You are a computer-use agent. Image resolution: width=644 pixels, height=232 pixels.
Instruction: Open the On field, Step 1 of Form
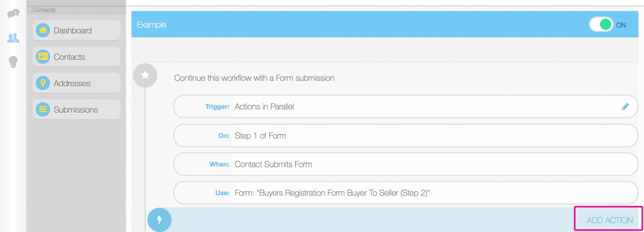pos(406,135)
